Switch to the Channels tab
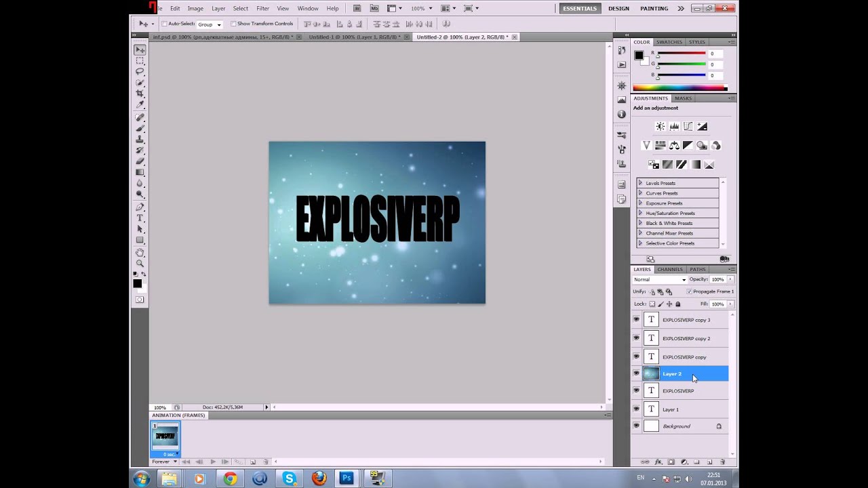The image size is (868, 488). coord(670,269)
